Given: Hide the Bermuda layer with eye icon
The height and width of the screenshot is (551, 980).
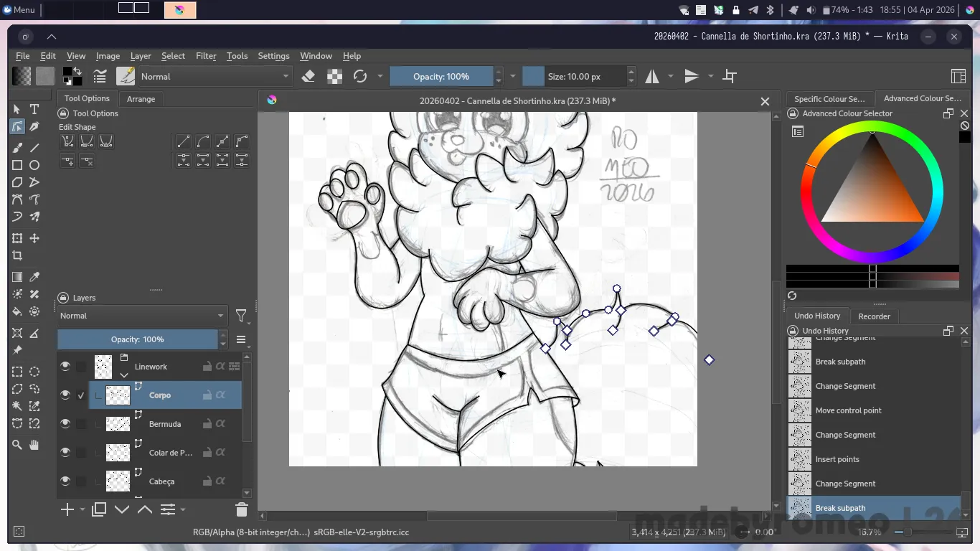Looking at the screenshot, I should [65, 424].
